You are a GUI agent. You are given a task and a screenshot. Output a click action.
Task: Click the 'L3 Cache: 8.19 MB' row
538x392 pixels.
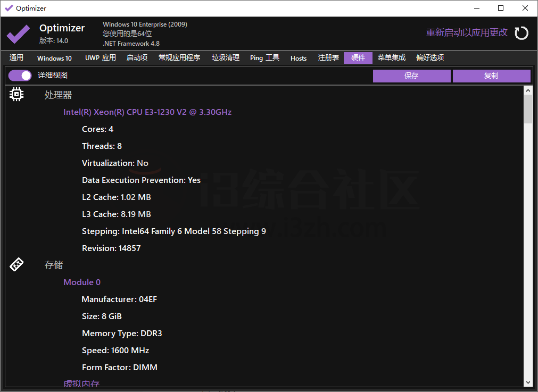(117, 214)
